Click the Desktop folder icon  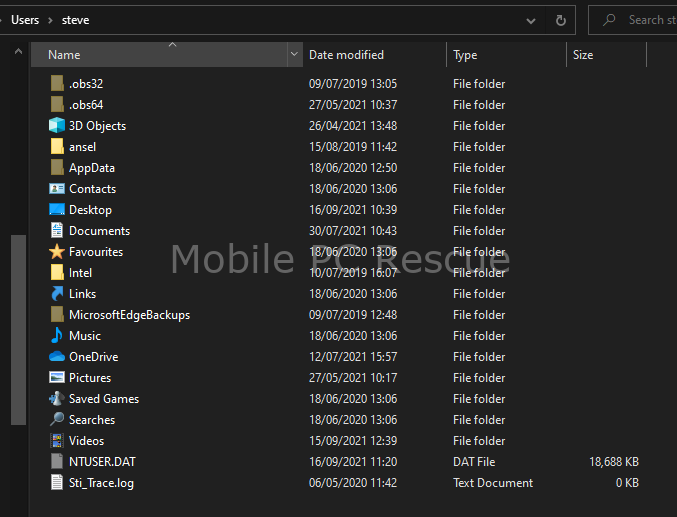point(57,209)
